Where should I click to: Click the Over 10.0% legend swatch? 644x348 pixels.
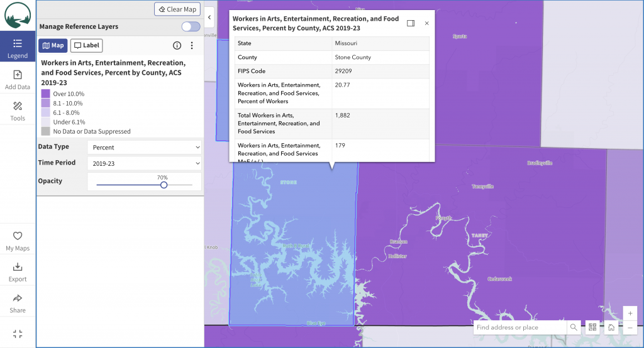click(x=45, y=94)
